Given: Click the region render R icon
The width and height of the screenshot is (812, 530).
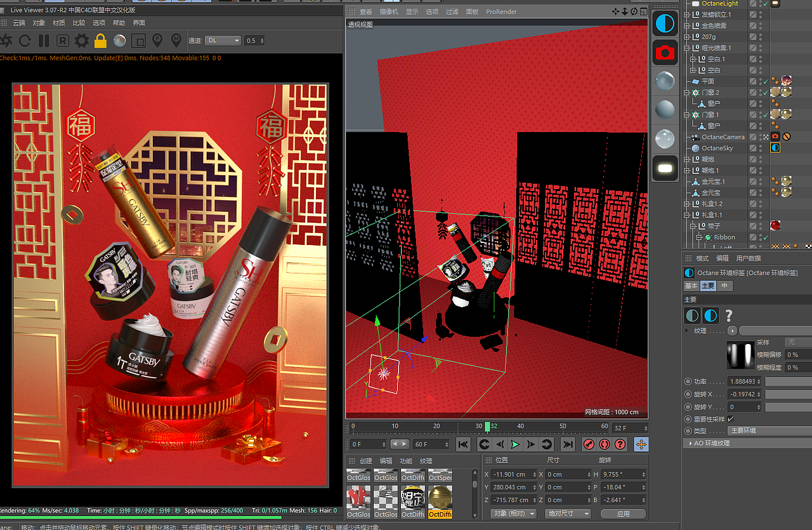Looking at the screenshot, I should [62, 40].
